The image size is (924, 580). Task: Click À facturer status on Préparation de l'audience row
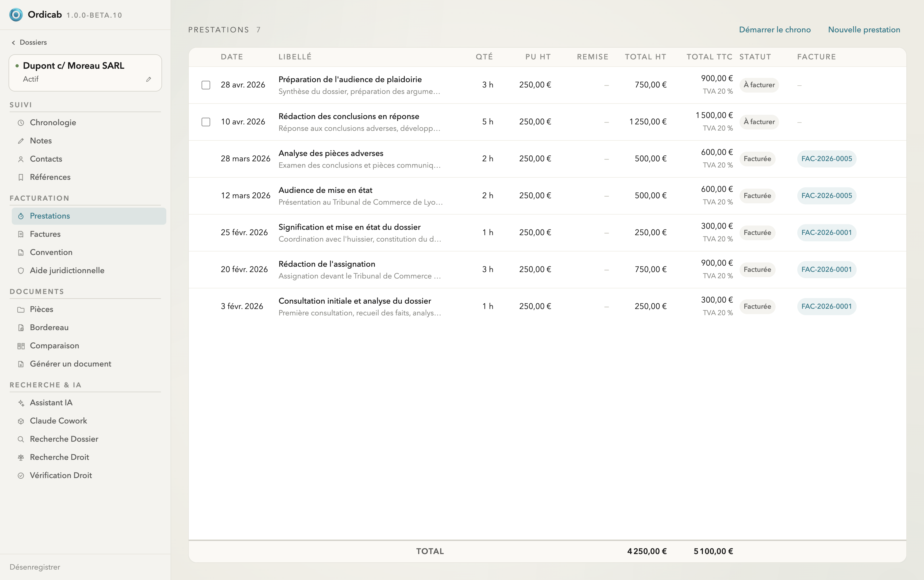pos(759,85)
